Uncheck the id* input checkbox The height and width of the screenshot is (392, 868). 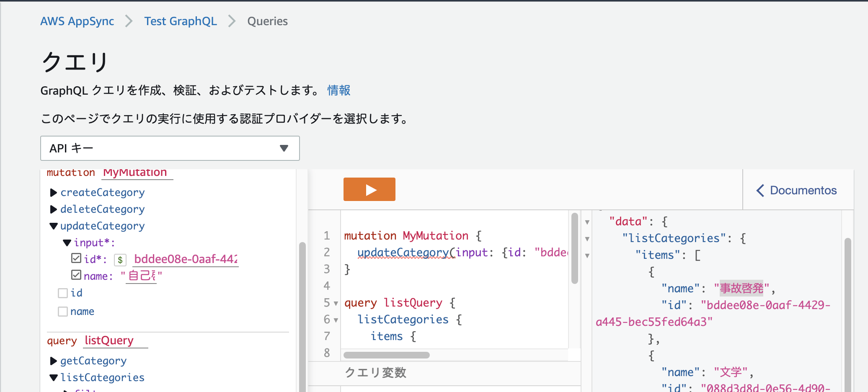click(76, 258)
